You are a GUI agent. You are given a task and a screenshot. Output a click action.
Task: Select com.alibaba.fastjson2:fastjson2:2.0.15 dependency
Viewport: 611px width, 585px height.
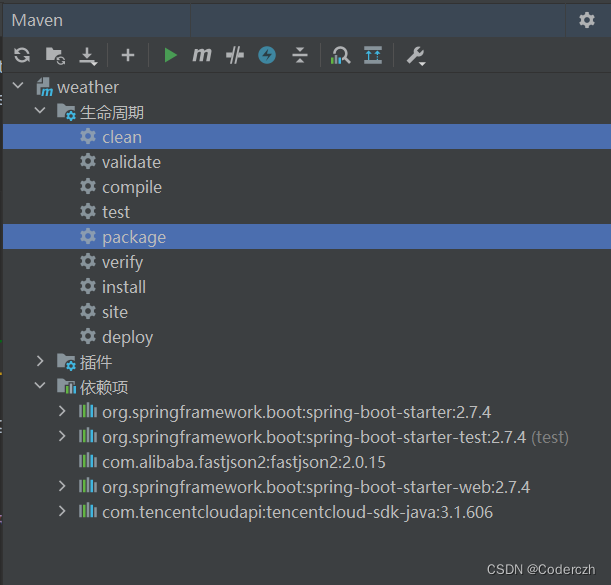[x=307, y=462]
